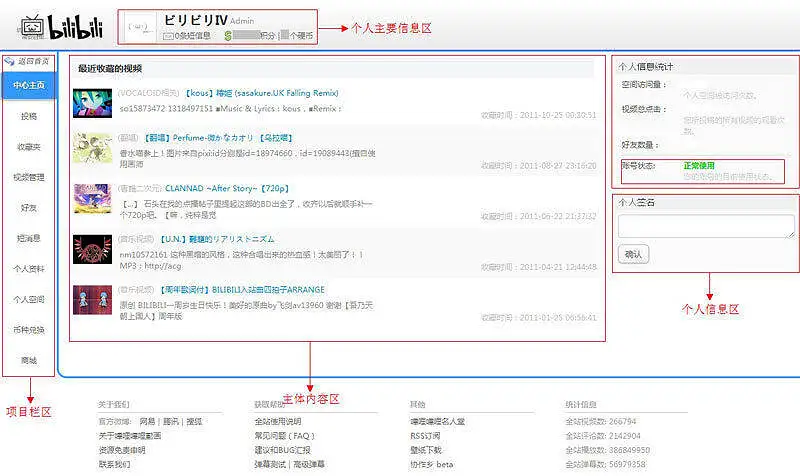
Task: Open 视频管理 in the sidebar
Action: (29, 178)
